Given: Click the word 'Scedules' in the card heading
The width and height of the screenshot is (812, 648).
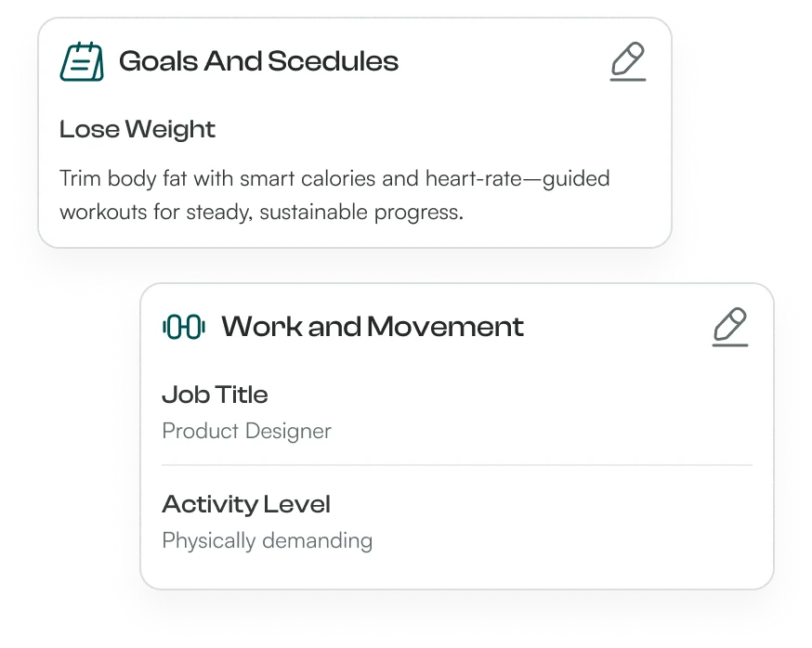Looking at the screenshot, I should [333, 61].
